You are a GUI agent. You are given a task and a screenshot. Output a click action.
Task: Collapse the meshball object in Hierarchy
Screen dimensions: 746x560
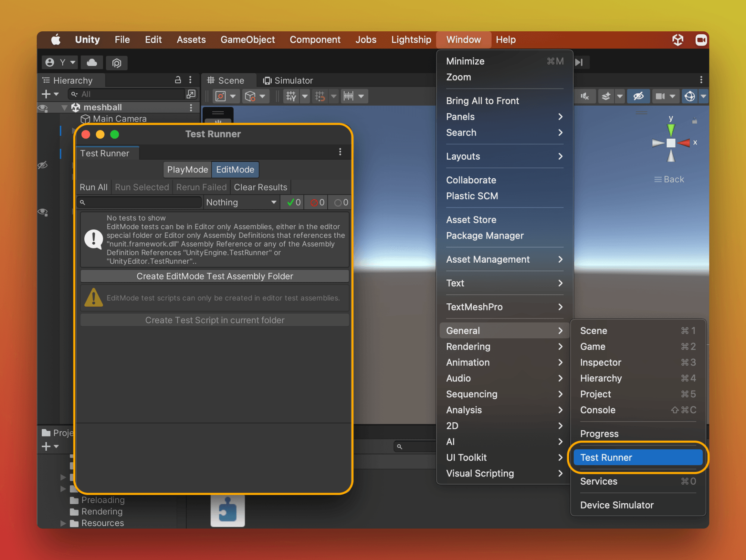pyautogui.click(x=64, y=107)
